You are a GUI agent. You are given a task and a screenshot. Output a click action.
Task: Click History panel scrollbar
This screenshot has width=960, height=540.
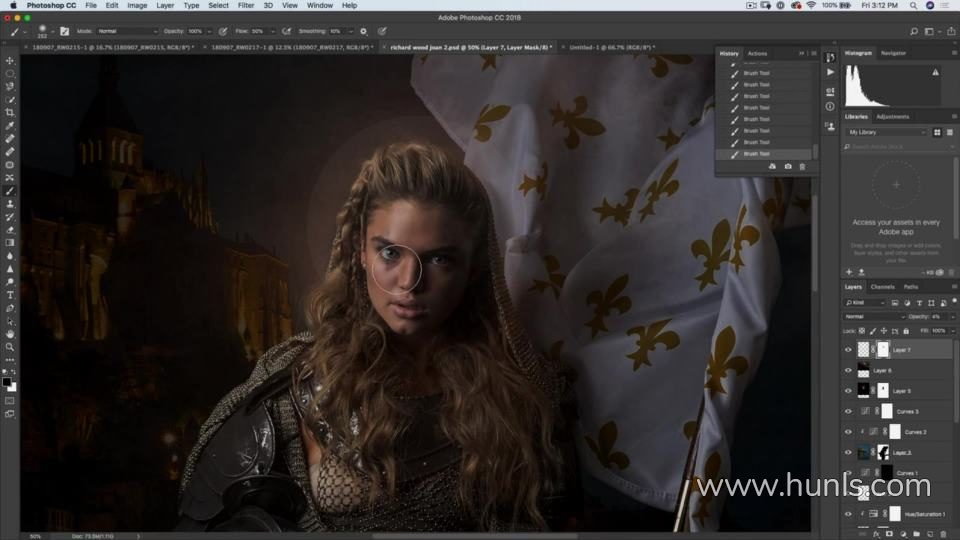pos(816,151)
